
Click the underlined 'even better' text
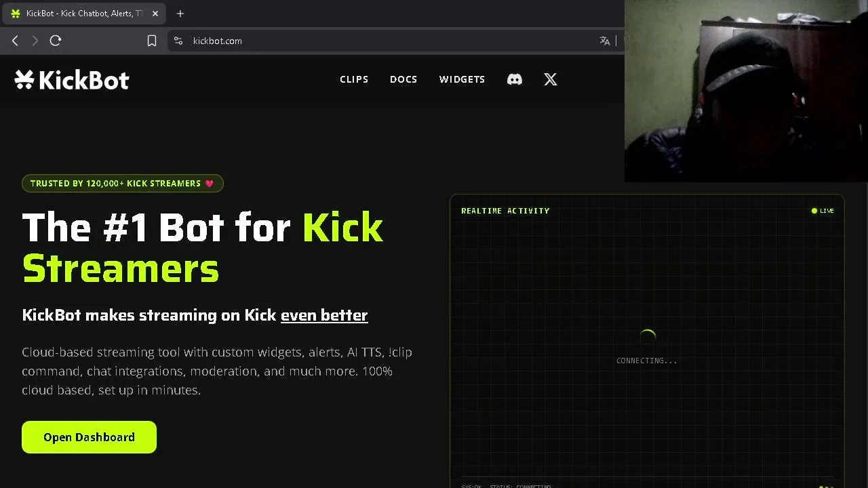click(324, 315)
